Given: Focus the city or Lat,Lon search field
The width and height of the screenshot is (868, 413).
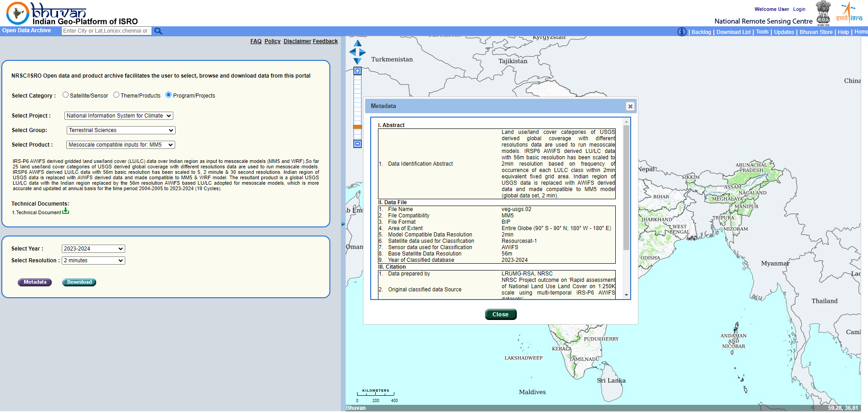Looking at the screenshot, I should click(106, 31).
